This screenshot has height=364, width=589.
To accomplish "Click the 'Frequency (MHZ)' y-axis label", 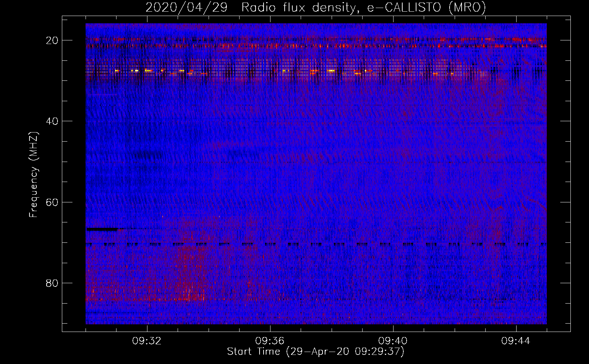I will (x=33, y=175).
